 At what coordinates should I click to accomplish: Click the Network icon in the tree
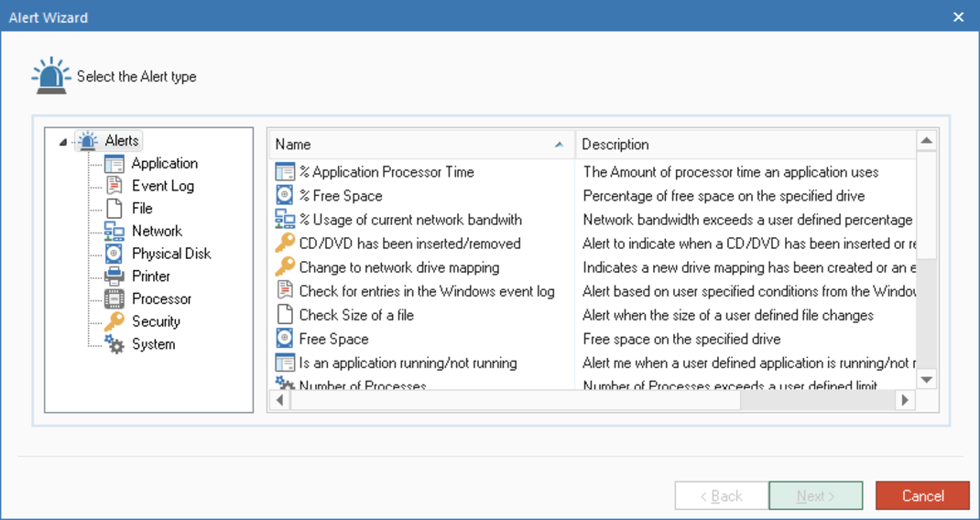(114, 231)
